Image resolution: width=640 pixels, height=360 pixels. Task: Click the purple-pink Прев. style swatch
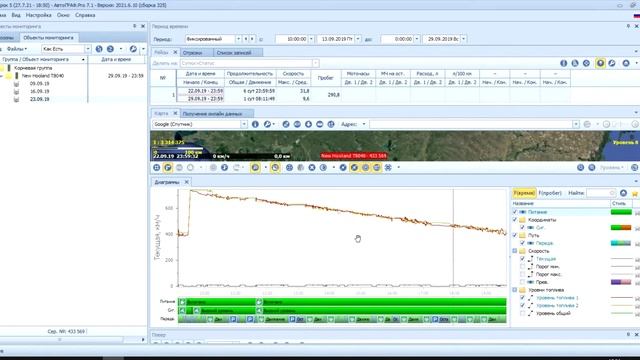pos(621,282)
